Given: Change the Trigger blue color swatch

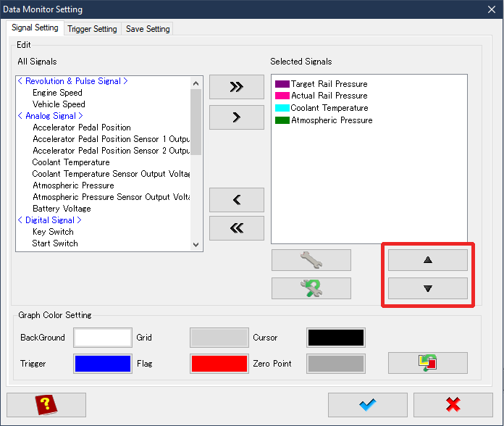Looking at the screenshot, I should pyautogui.click(x=103, y=364).
